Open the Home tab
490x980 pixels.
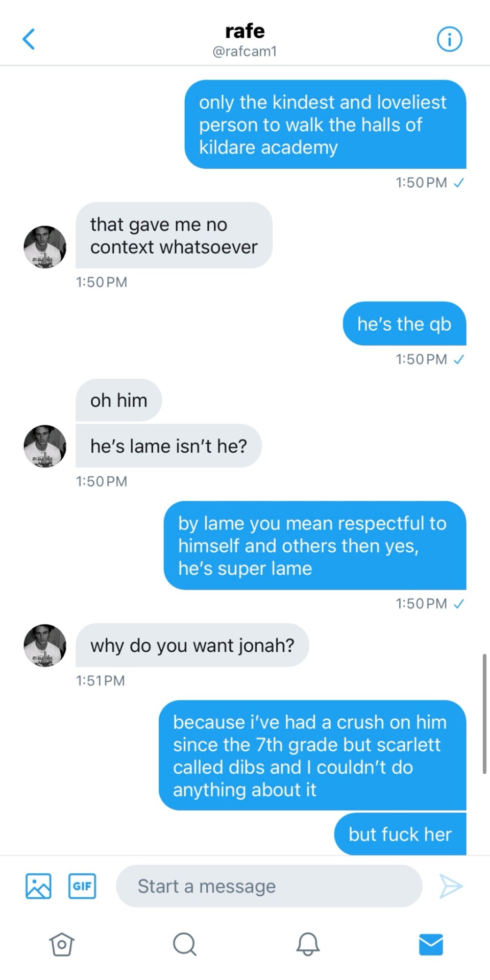[x=62, y=944]
